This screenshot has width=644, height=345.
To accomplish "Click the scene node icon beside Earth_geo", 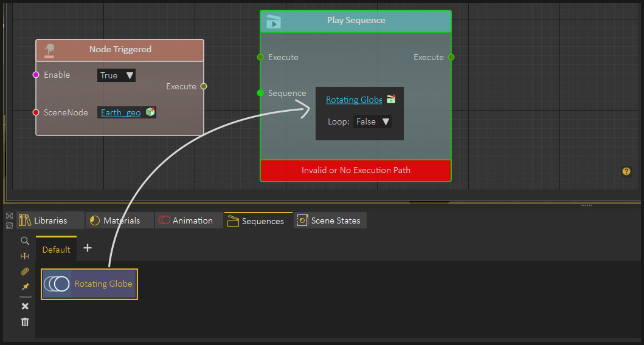I will point(150,112).
